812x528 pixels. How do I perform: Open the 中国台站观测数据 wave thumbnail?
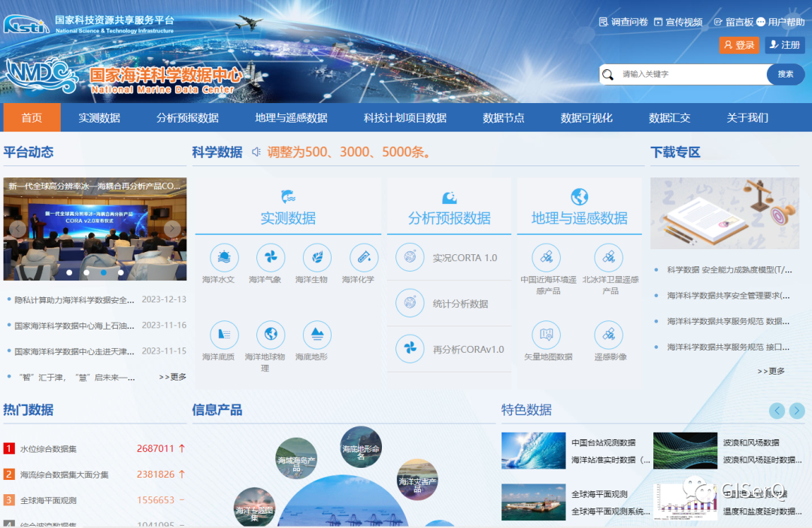pos(533,451)
